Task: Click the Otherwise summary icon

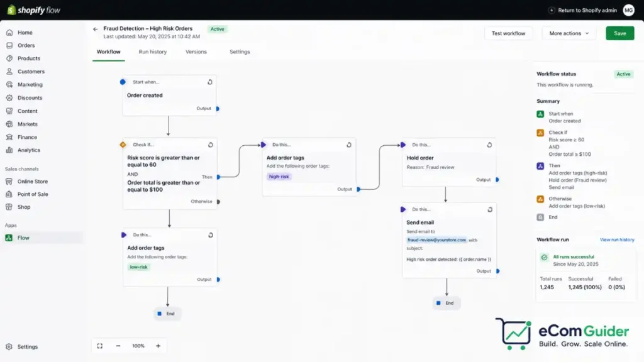Action: click(x=540, y=199)
